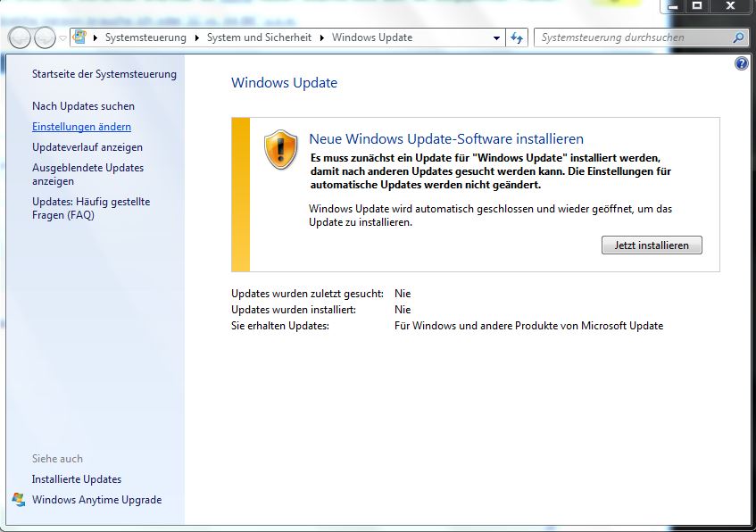
Task: Click Neue Windows Update-Software installieren heading
Action: [446, 139]
